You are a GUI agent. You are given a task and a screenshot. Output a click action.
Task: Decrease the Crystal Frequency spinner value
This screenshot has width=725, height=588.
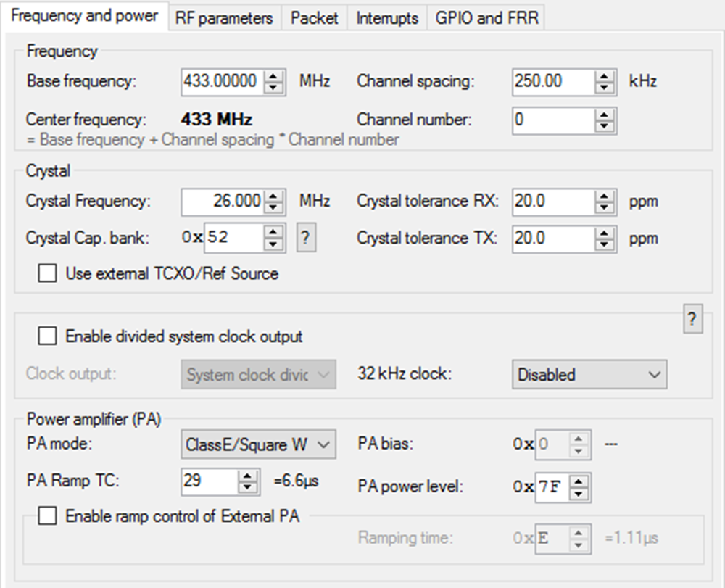pos(273,207)
